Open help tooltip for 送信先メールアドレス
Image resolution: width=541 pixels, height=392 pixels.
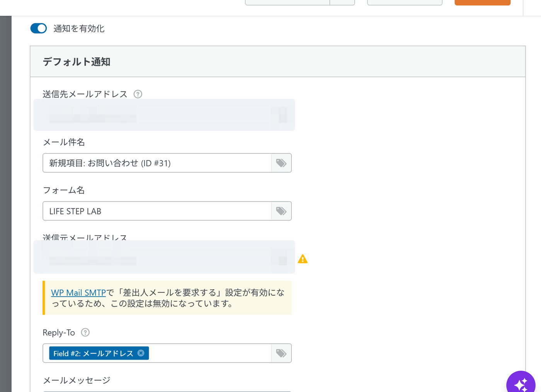tap(138, 94)
